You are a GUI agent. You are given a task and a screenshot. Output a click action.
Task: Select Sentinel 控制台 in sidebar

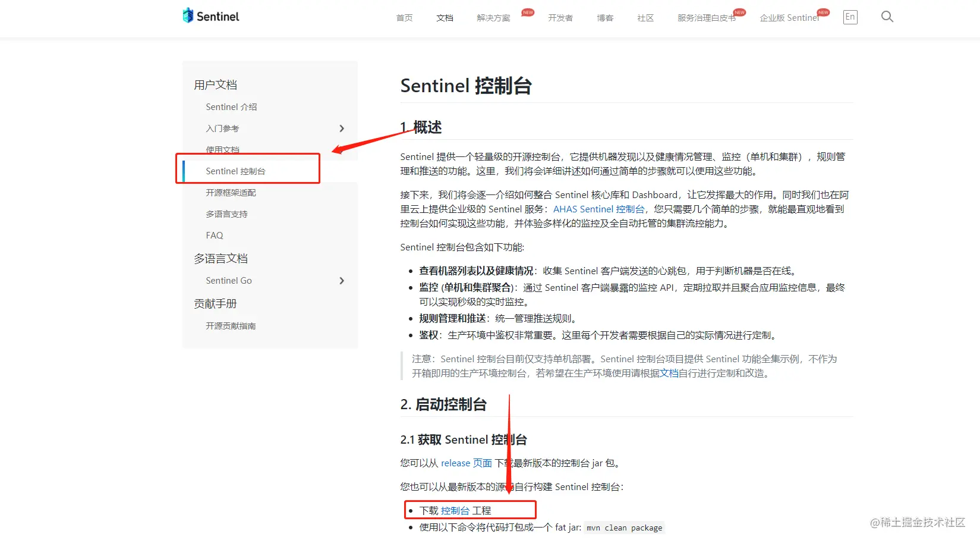point(235,171)
